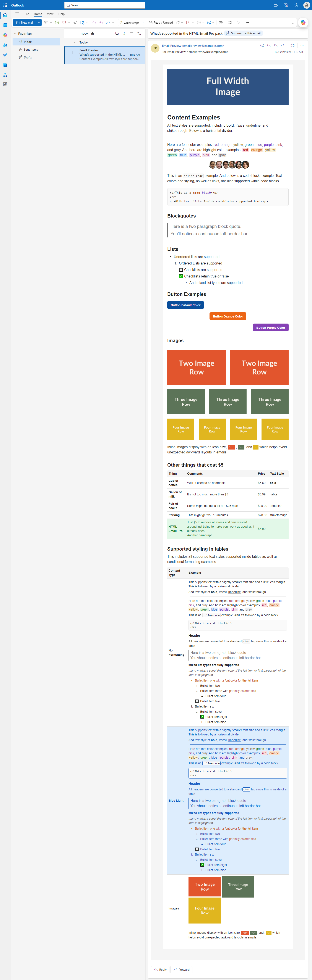Click the Search input field
Screen dimensions: 312x980
(x=105, y=5)
